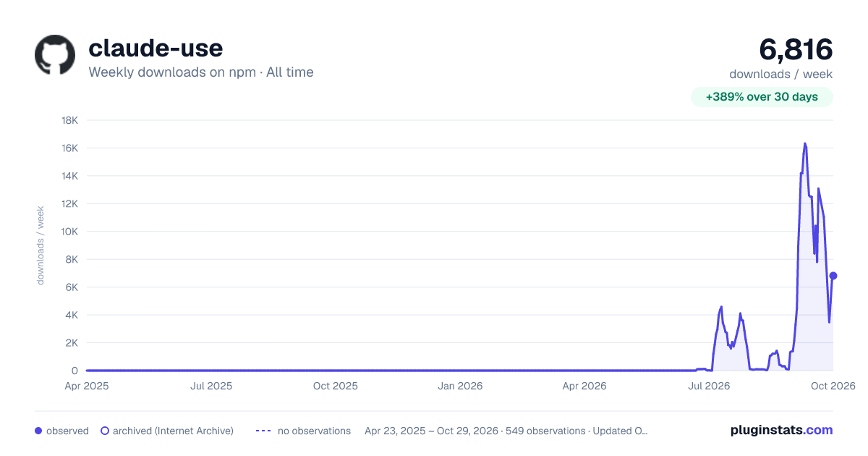
Task: Click the '+389% over 30 days' badge
Action: click(x=762, y=97)
